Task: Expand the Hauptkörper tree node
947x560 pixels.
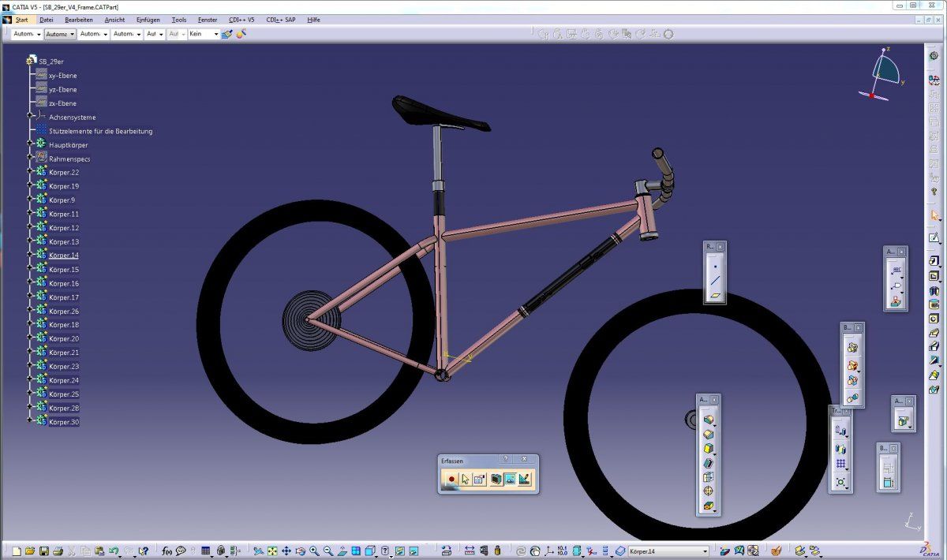Action: [x=30, y=145]
